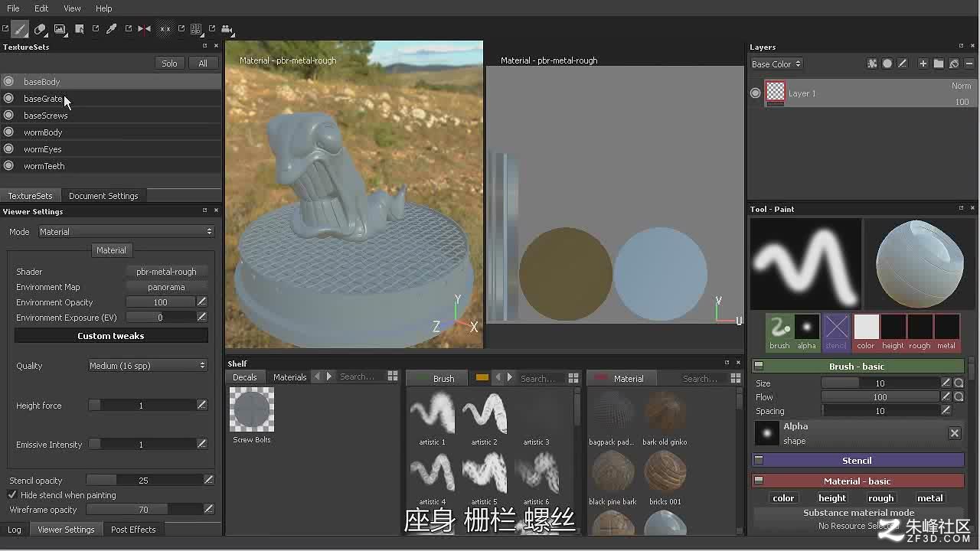The height and width of the screenshot is (551, 980).
Task: Remove the layer with minus icon
Action: click(x=969, y=64)
